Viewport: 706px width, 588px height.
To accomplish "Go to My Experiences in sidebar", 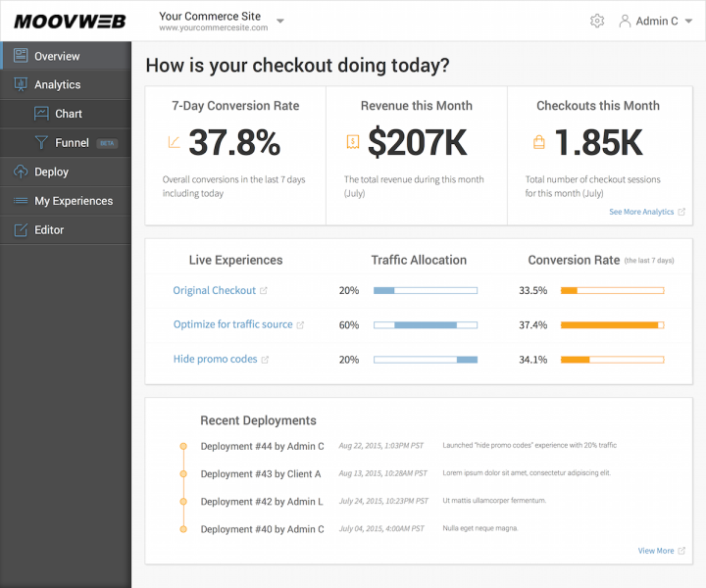I will click(73, 201).
